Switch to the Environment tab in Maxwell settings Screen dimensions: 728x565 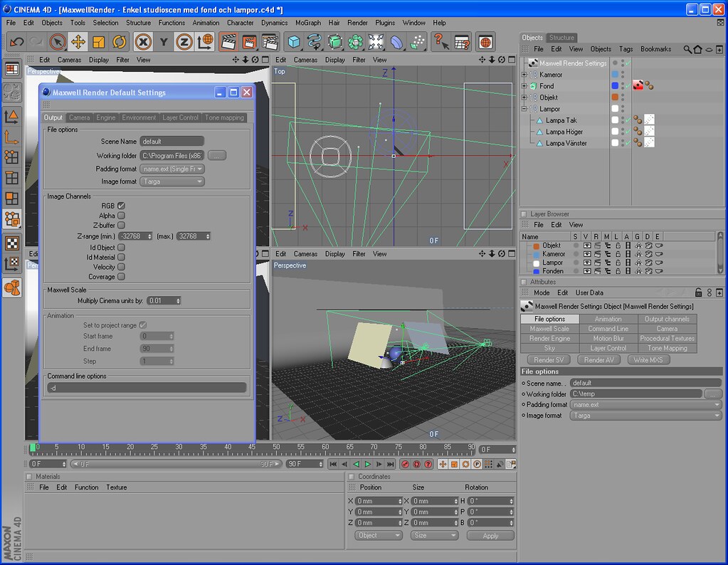[139, 117]
